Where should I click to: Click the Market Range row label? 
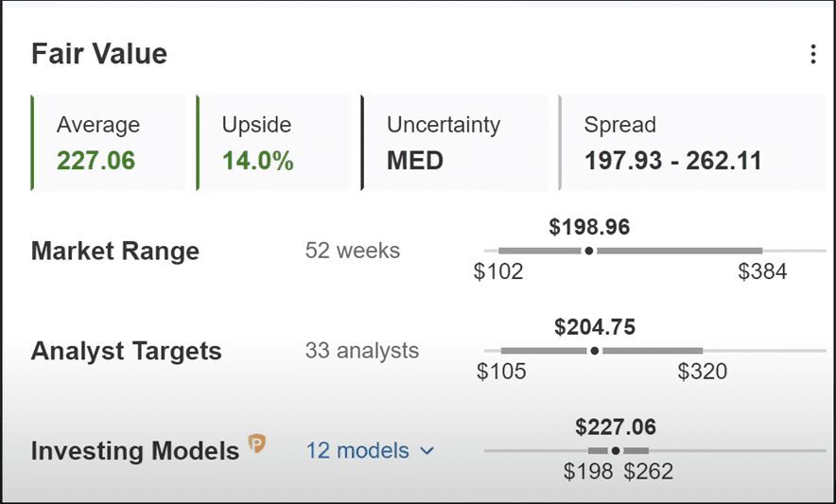pyautogui.click(x=115, y=252)
